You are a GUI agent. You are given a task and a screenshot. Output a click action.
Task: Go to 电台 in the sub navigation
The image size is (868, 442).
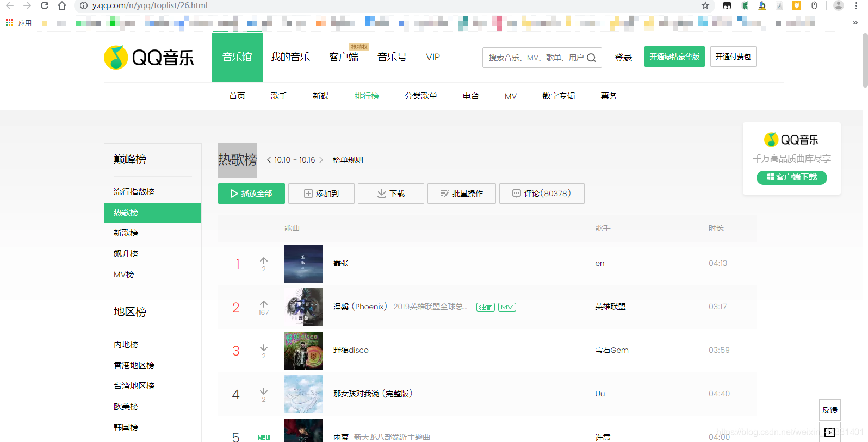pos(471,96)
